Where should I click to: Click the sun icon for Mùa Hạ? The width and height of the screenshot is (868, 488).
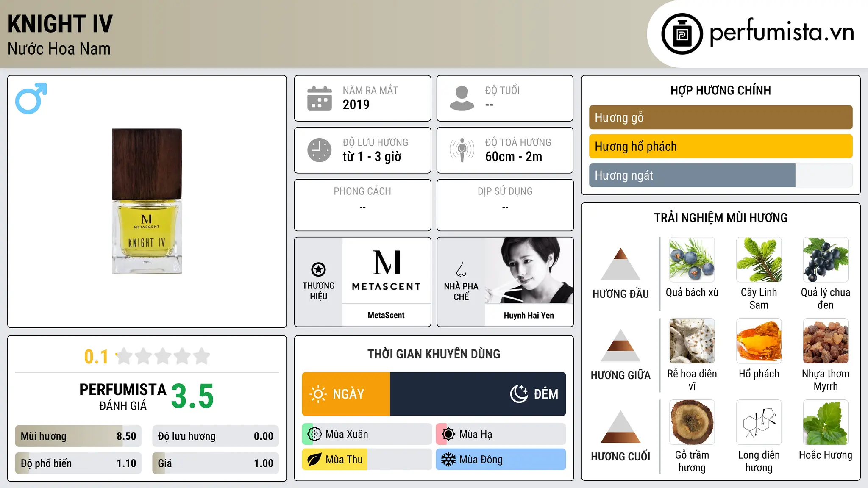click(448, 434)
